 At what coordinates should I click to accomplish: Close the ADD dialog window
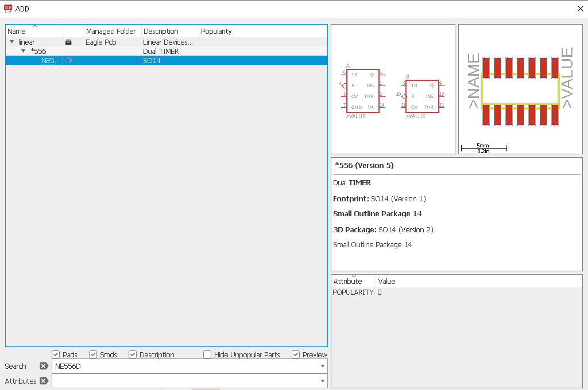580,9
